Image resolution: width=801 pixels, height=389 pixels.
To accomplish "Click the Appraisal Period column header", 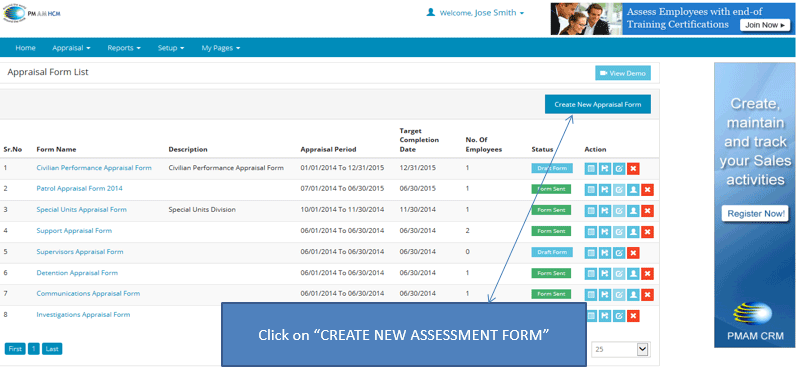I will 328,149.
